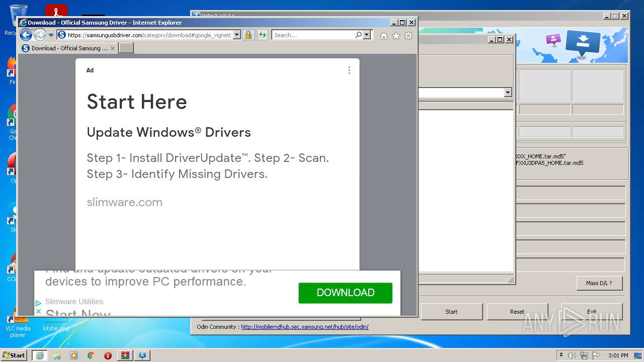This screenshot has width=644, height=362.
Task: Open a new blank tab in IE
Action: tap(126, 48)
